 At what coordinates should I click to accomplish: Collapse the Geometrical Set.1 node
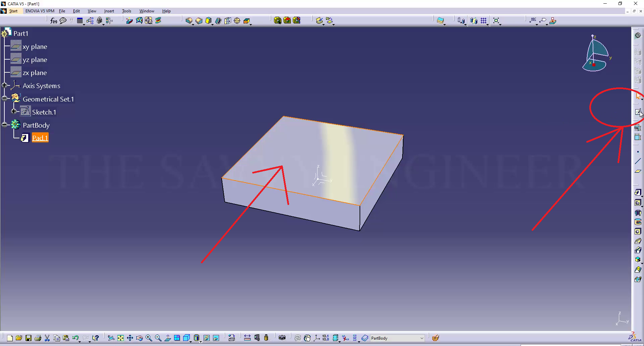[x=4, y=98]
